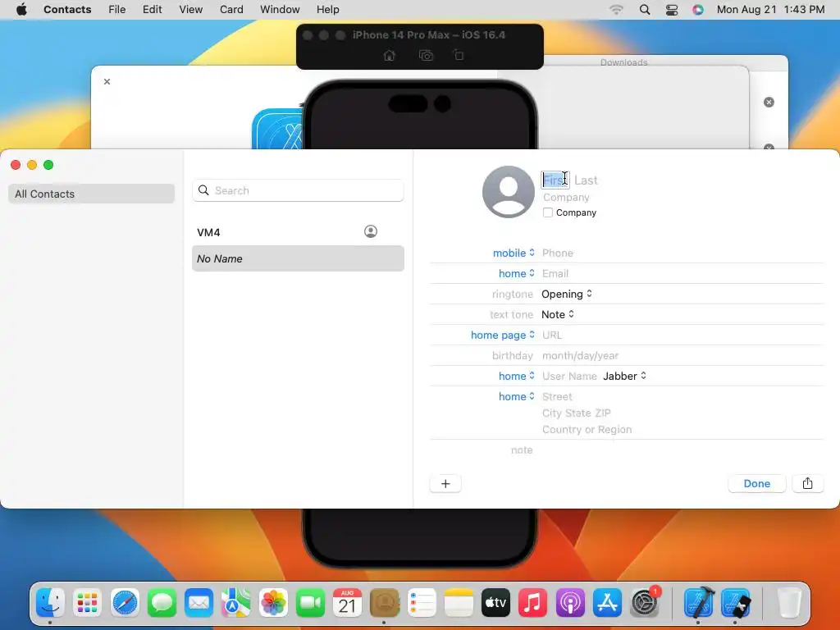Launch Safari from the Dock
Screen dimensions: 840x630
coord(125,603)
